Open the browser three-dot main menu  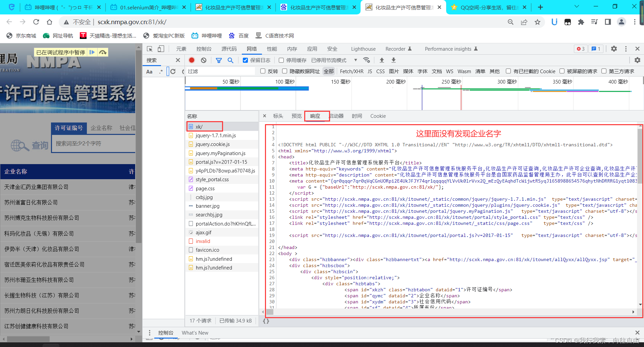pyautogui.click(x=635, y=22)
